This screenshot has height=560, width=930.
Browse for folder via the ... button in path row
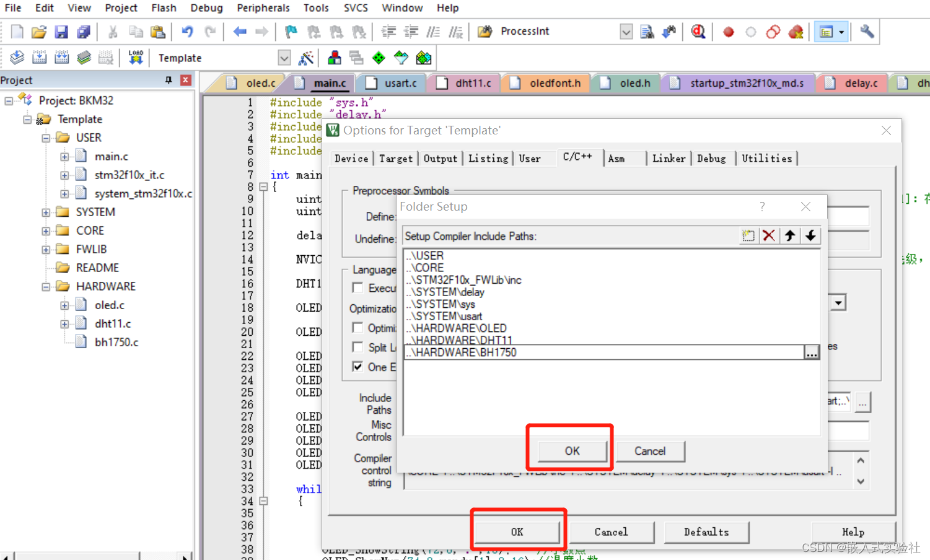(x=812, y=352)
